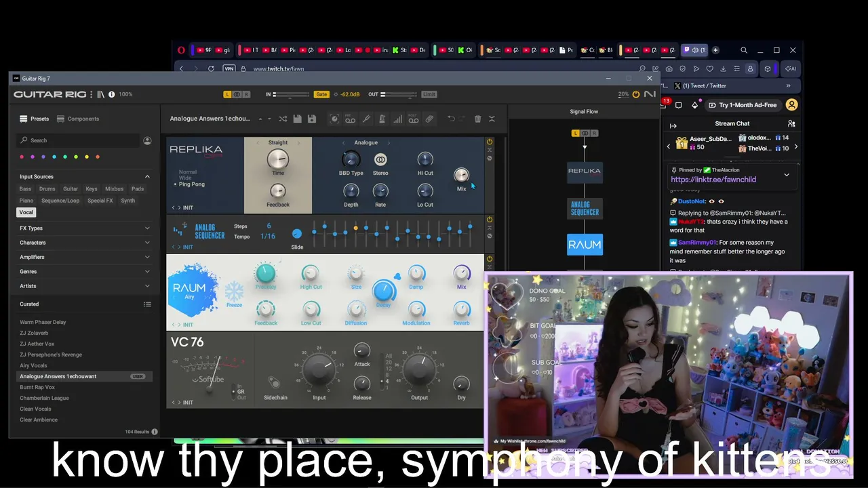Expand the Genres section

pyautogui.click(x=147, y=272)
